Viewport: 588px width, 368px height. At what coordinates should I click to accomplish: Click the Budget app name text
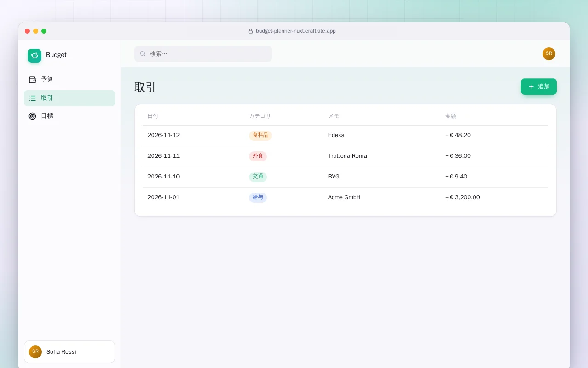56,55
